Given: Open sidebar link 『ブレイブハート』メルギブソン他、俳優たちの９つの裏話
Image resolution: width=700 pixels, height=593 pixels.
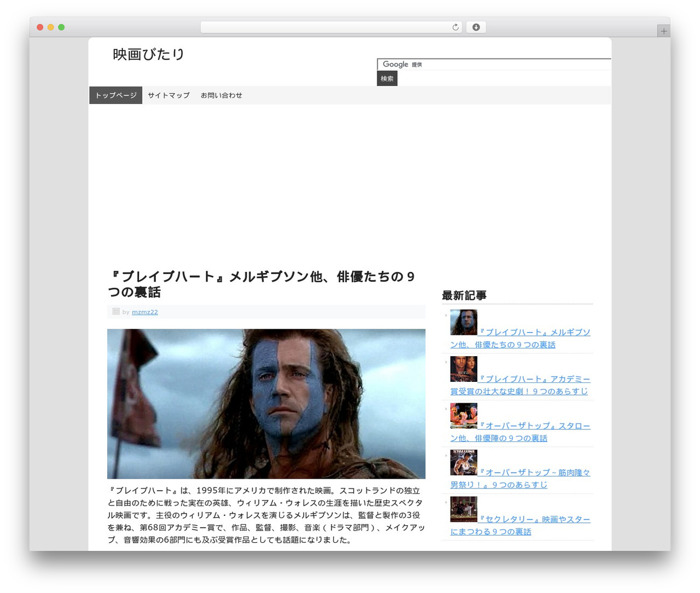Looking at the screenshot, I should coord(520,339).
